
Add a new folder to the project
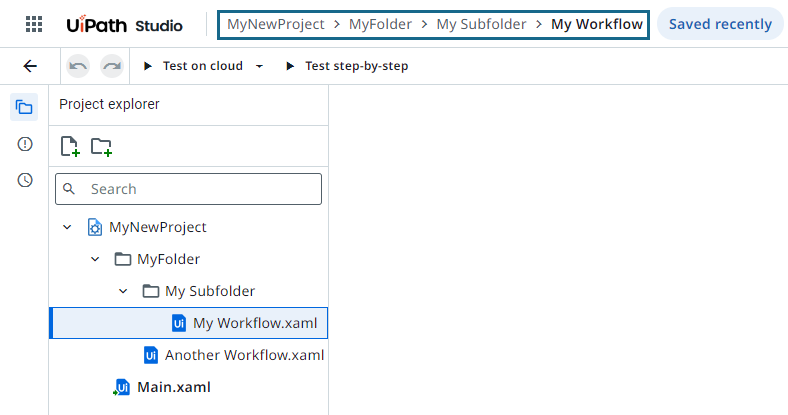pyautogui.click(x=101, y=147)
